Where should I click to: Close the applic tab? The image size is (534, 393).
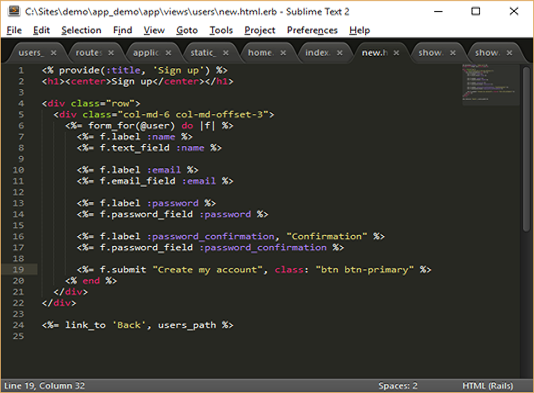pos(169,53)
